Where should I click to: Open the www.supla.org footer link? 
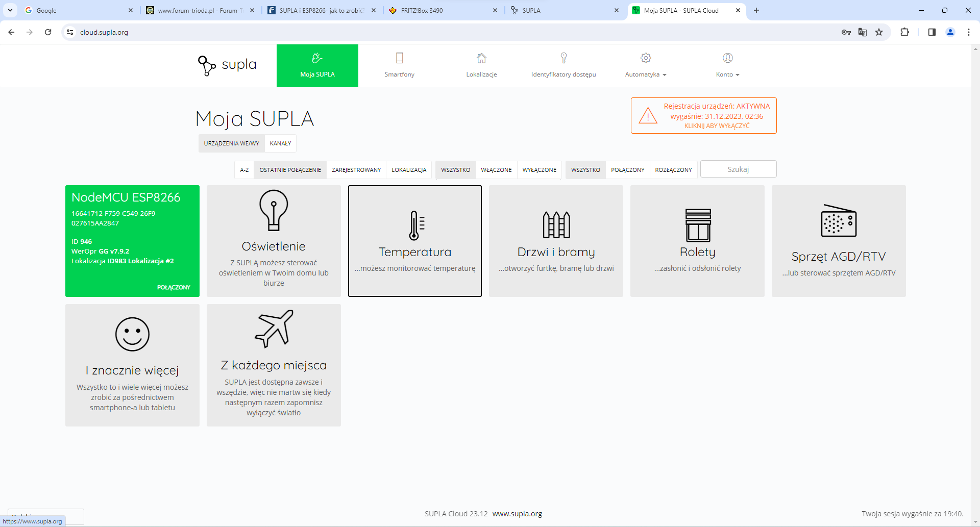517,514
